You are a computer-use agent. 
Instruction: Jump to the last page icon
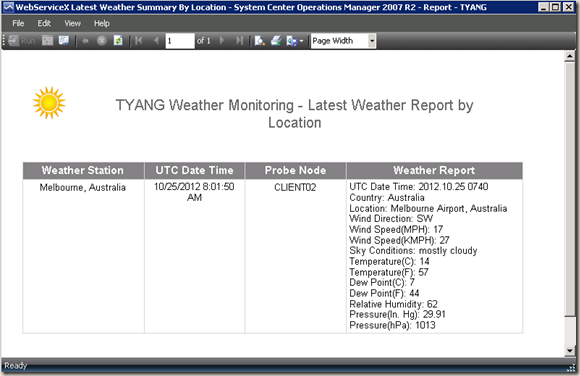point(240,40)
